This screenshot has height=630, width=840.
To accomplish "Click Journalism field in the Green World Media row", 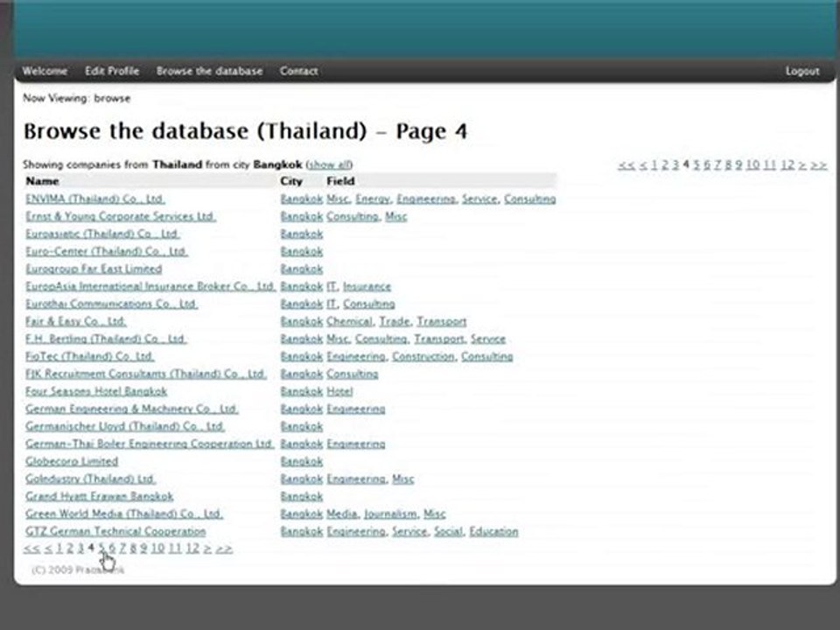I will pyautogui.click(x=390, y=514).
